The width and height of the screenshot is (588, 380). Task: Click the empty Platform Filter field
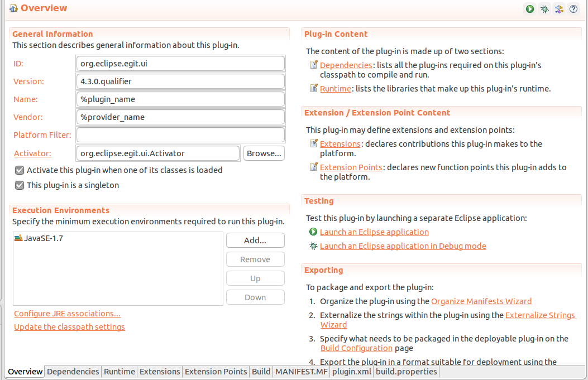coord(180,135)
